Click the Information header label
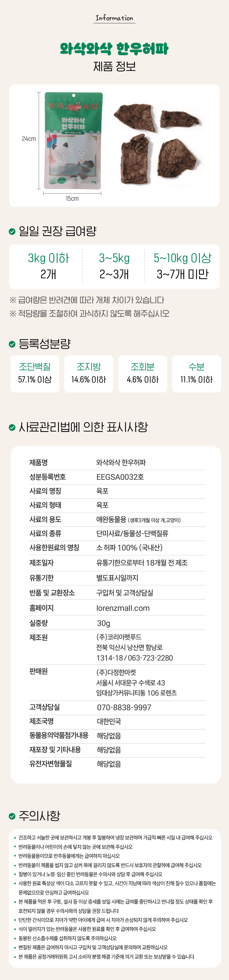The width and height of the screenshot is (229, 980). [114, 18]
